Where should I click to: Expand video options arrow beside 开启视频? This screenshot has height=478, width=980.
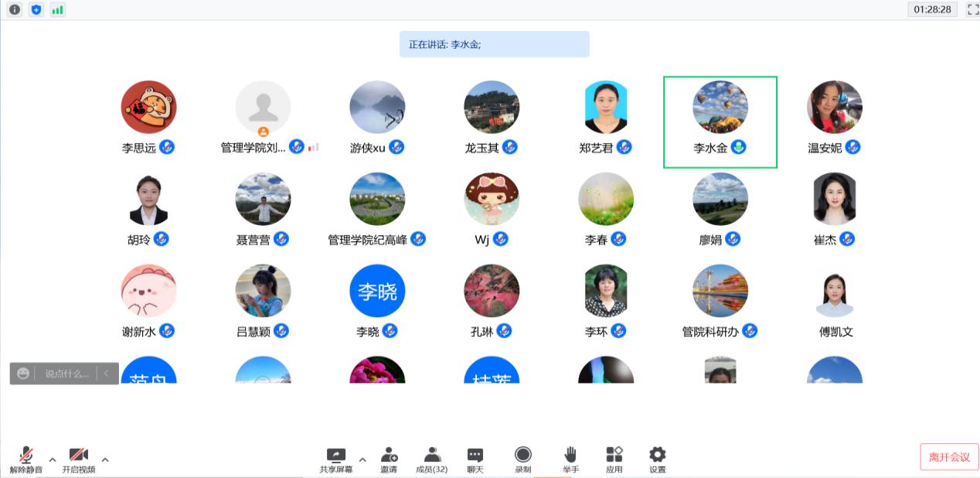105,459
